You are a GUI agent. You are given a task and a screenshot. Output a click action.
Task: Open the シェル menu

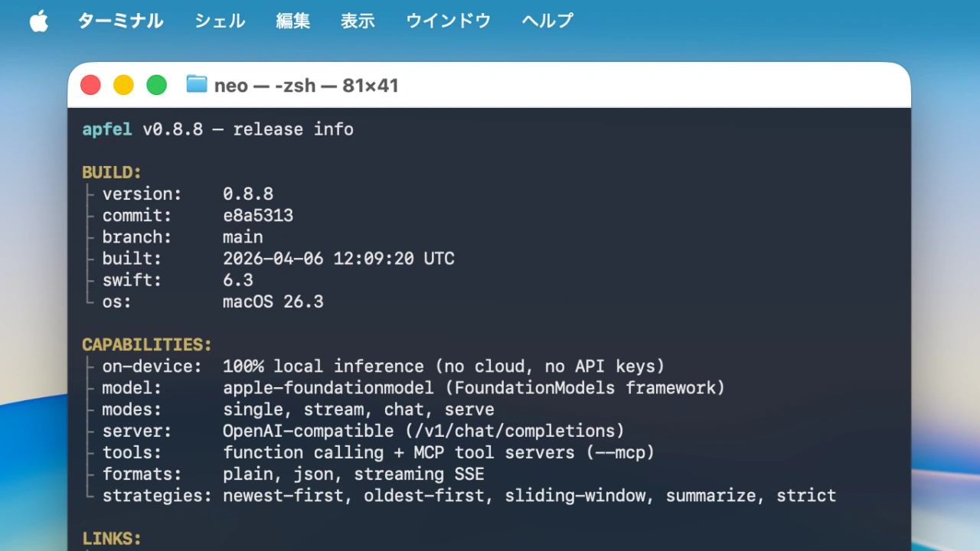(220, 21)
